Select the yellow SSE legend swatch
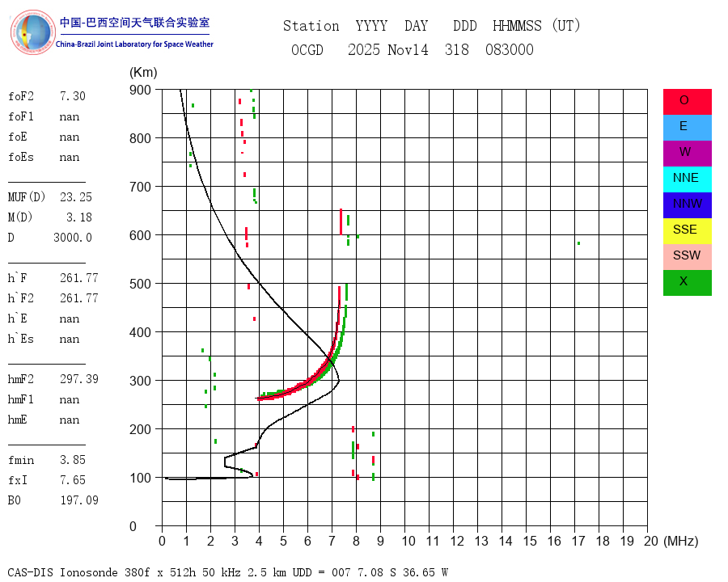The width and height of the screenshot is (728, 582). pos(687,231)
